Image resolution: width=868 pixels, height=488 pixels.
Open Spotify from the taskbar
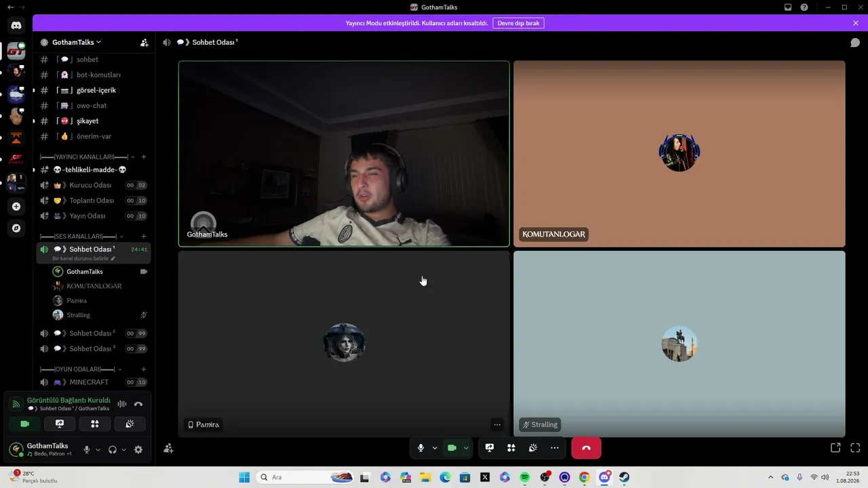525,477
